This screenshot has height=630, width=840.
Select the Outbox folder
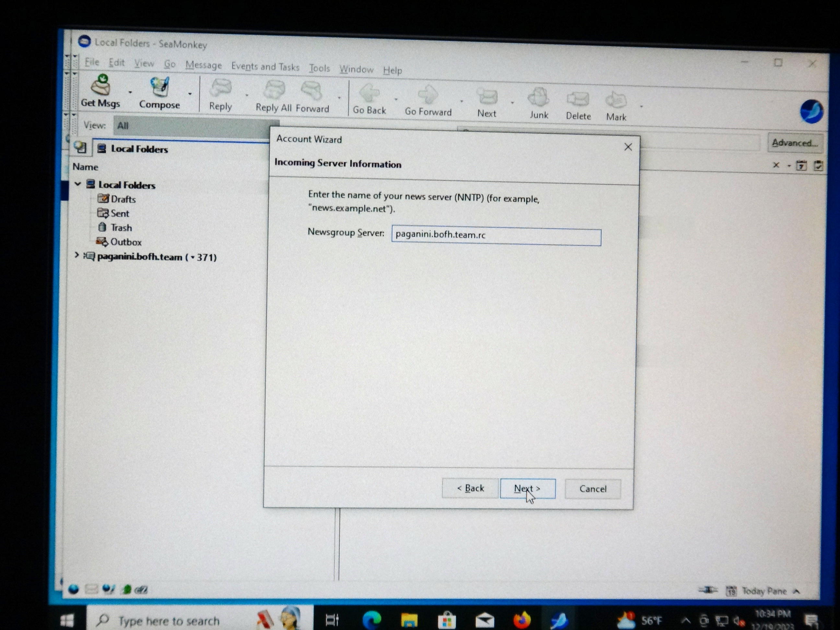click(119, 241)
